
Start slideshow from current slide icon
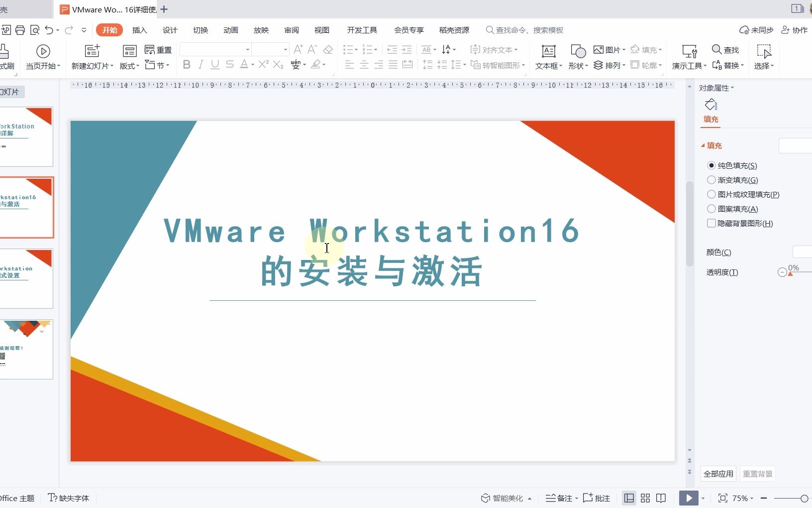[43, 51]
